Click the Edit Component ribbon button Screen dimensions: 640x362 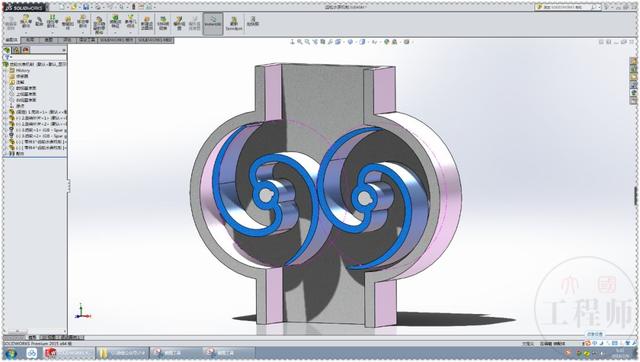(11, 23)
